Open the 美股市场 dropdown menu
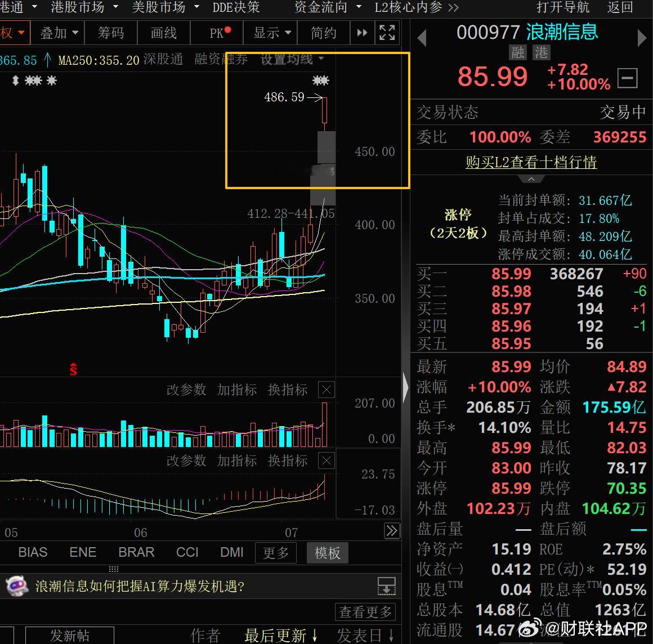Viewport: 653px width, 644px height. coord(166,7)
